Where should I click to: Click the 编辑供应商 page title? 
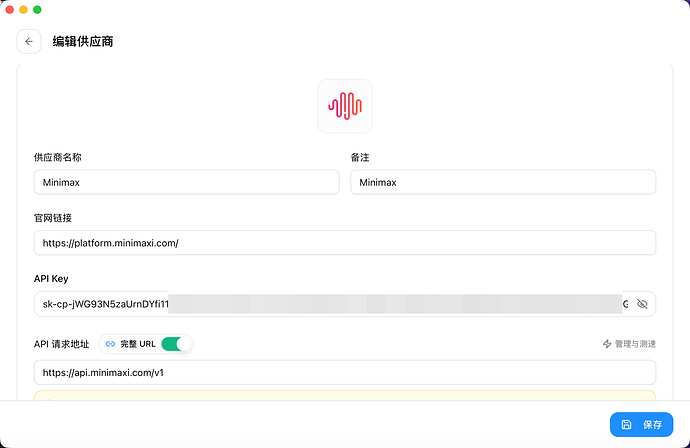(x=83, y=41)
